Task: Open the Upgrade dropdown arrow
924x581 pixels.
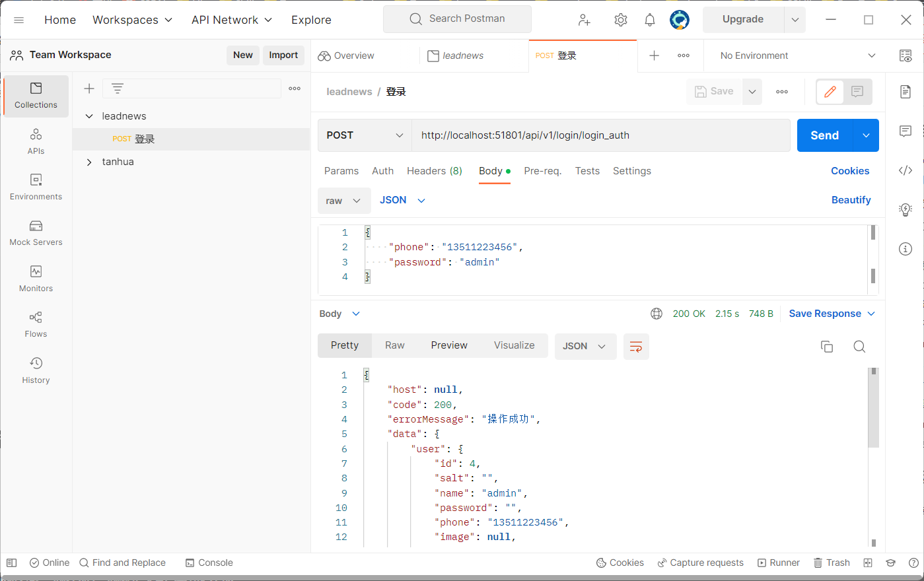Action: pyautogui.click(x=795, y=20)
